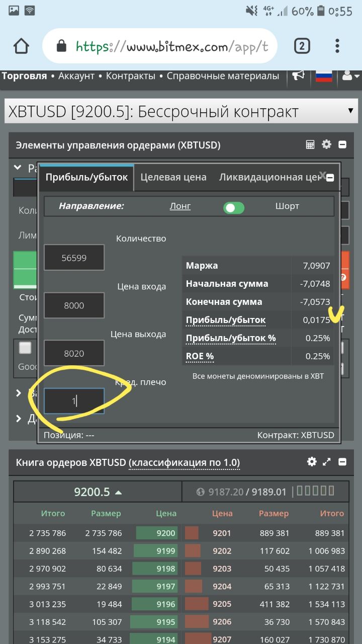Collapse the order book panel
Image resolution: width=362 pixels, height=644 pixels.
pyautogui.click(x=342, y=462)
